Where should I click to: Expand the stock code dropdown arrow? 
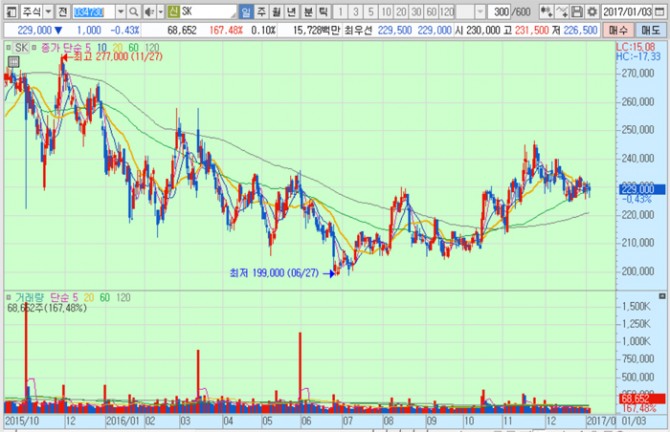[x=120, y=10]
